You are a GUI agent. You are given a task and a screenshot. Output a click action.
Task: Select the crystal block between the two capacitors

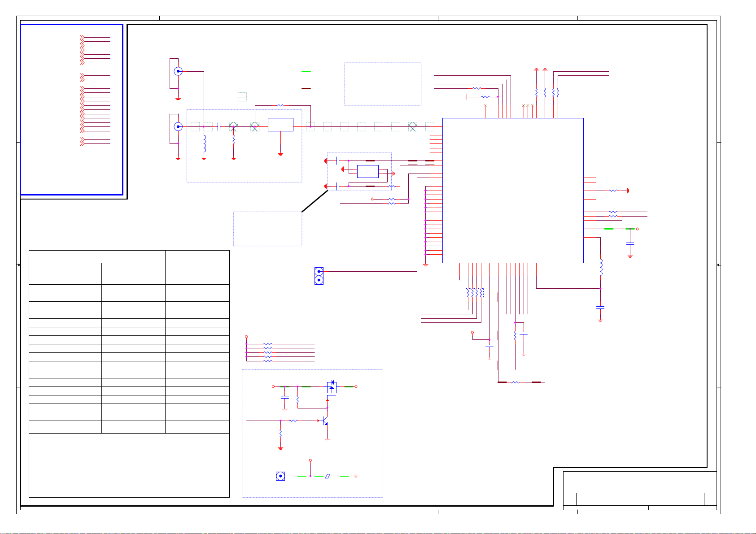[x=367, y=171]
